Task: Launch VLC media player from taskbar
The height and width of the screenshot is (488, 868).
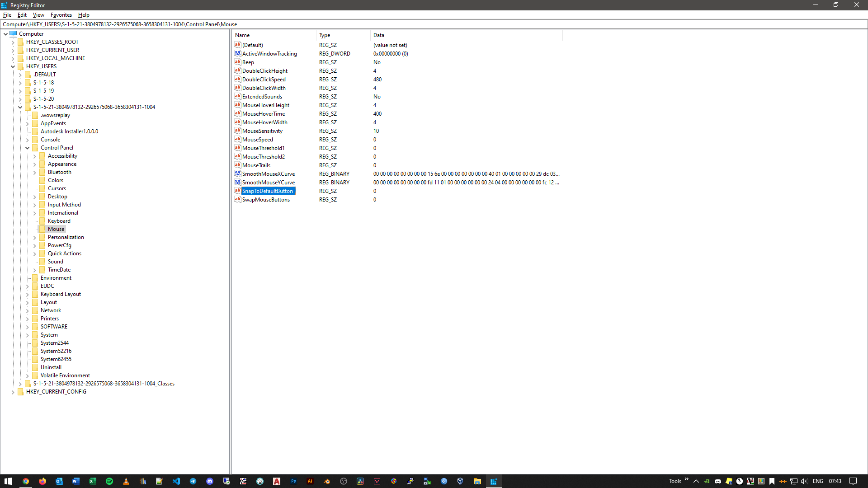Action: (126, 481)
